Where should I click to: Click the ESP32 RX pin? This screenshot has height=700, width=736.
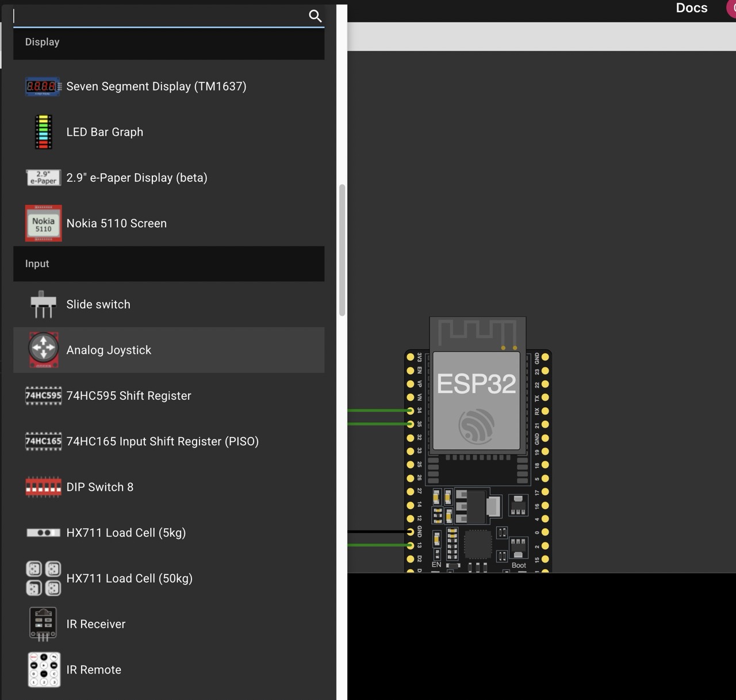tap(545, 411)
